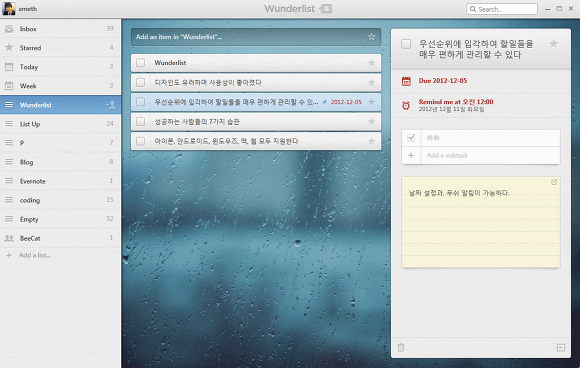Image resolution: width=580 pixels, height=368 pixels.
Task: Star the task 성공하는 사람들의 7가지 습관
Action: pyautogui.click(x=371, y=122)
